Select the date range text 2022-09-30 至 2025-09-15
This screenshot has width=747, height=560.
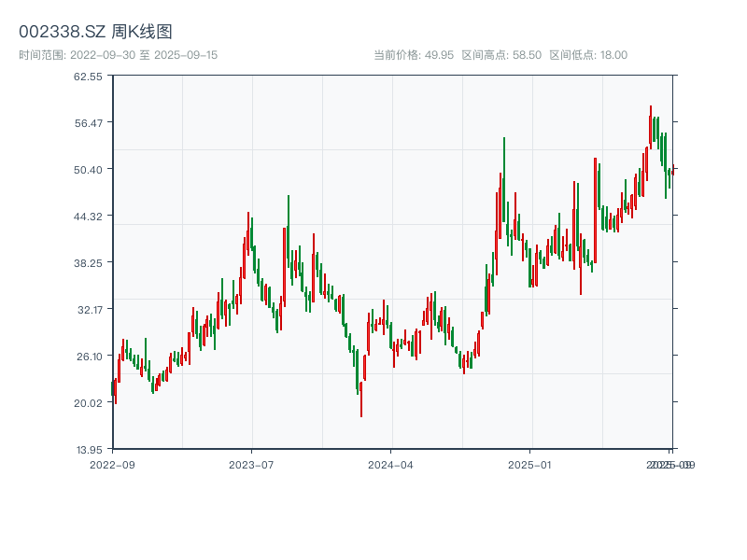pyautogui.click(x=144, y=55)
